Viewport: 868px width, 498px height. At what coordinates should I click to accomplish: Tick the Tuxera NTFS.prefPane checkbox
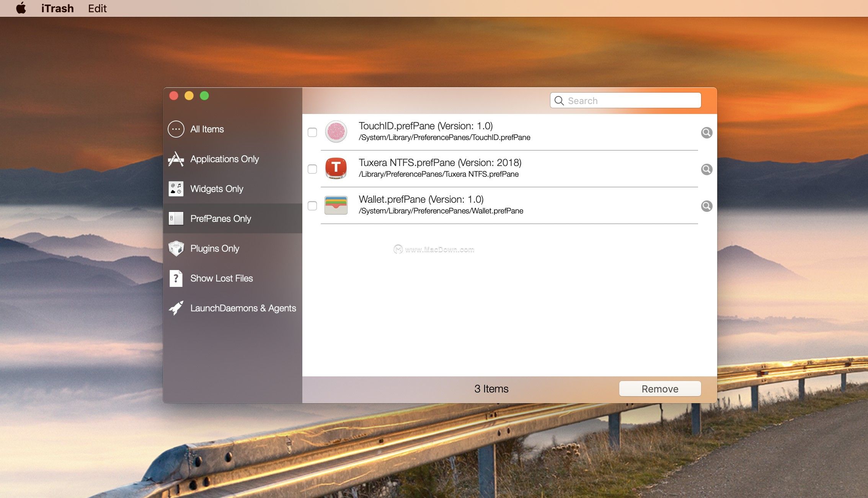[x=312, y=169]
